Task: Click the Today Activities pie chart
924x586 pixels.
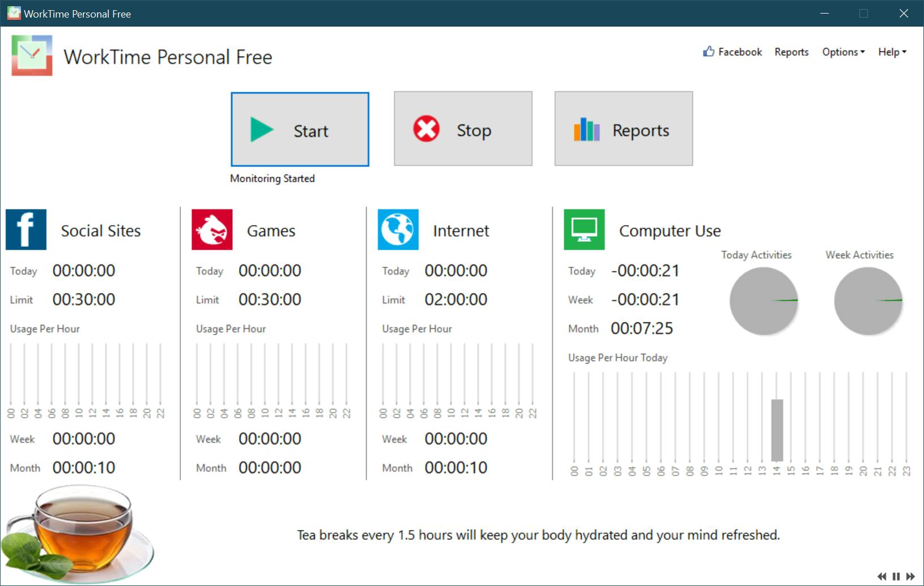Action: point(763,301)
